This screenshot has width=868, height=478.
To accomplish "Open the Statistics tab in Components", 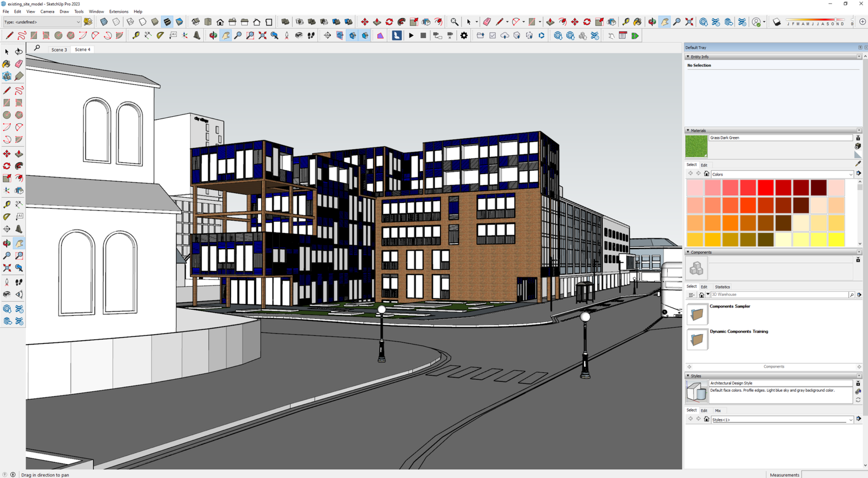I will click(722, 287).
